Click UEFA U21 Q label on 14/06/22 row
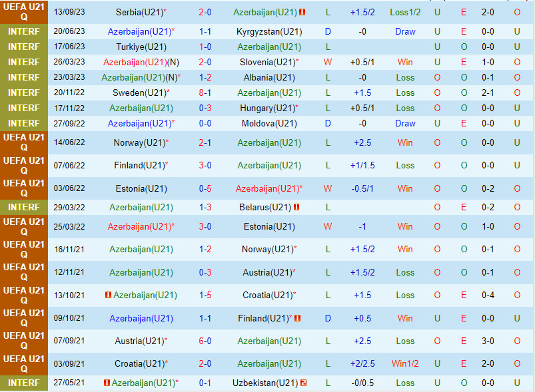Viewport: 535px width, 392px height. point(24,142)
